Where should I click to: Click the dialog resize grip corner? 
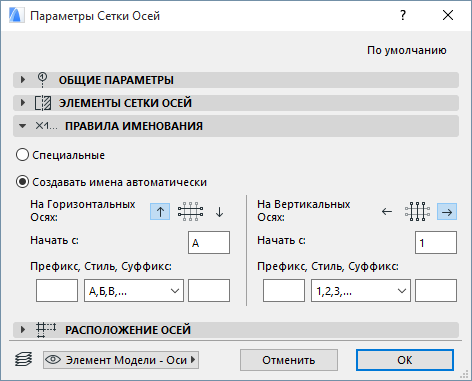(464, 374)
